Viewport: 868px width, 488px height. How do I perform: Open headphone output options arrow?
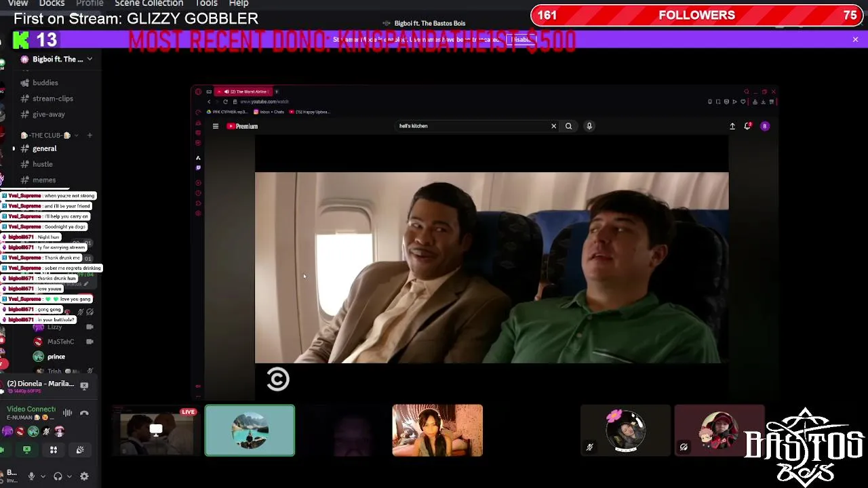[68, 476]
